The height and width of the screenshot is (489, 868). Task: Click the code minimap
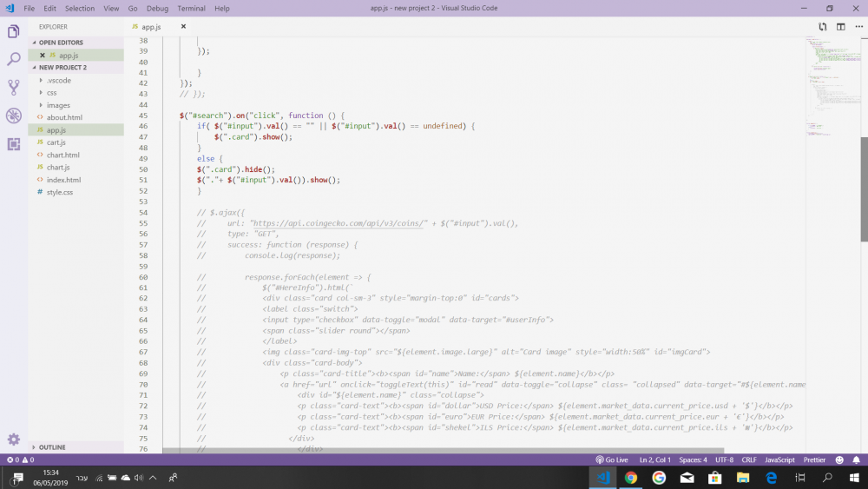(x=833, y=86)
